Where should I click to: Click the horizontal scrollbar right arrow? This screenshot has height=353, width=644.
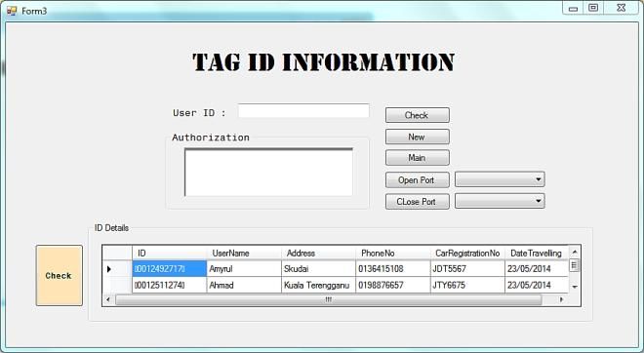pos(561,299)
